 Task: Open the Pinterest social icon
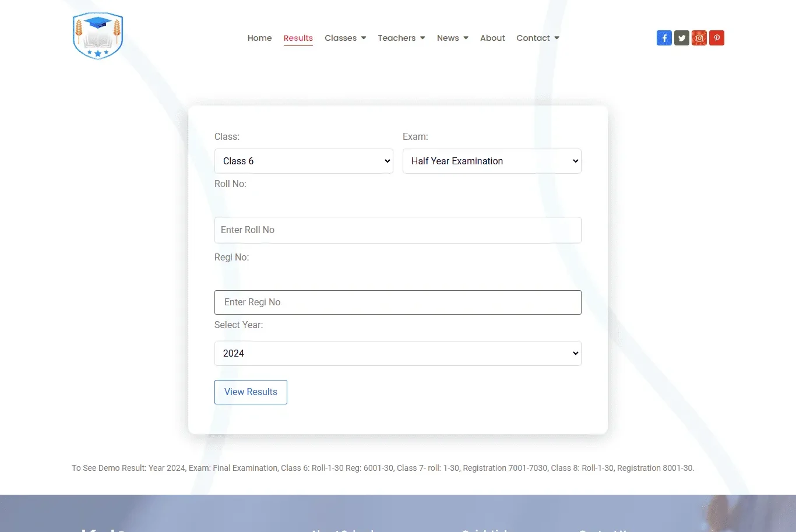[x=717, y=38]
